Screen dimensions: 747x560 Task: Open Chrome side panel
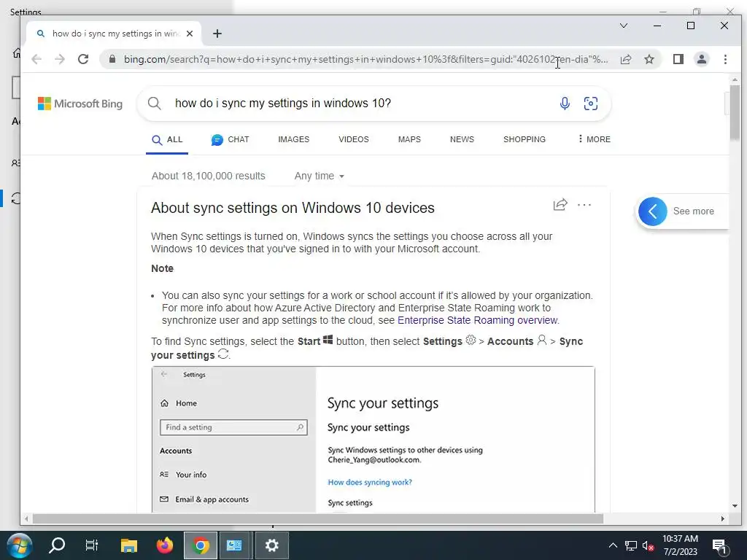(x=678, y=59)
